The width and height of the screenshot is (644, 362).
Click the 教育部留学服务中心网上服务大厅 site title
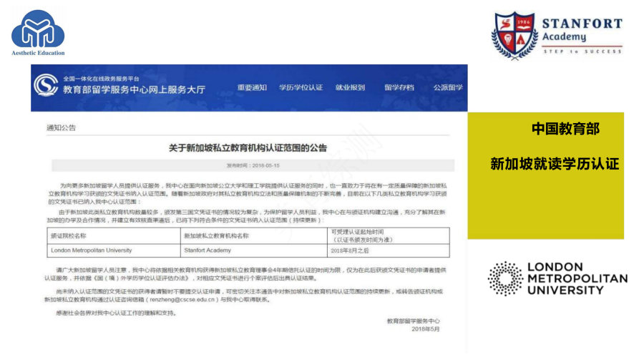click(134, 89)
